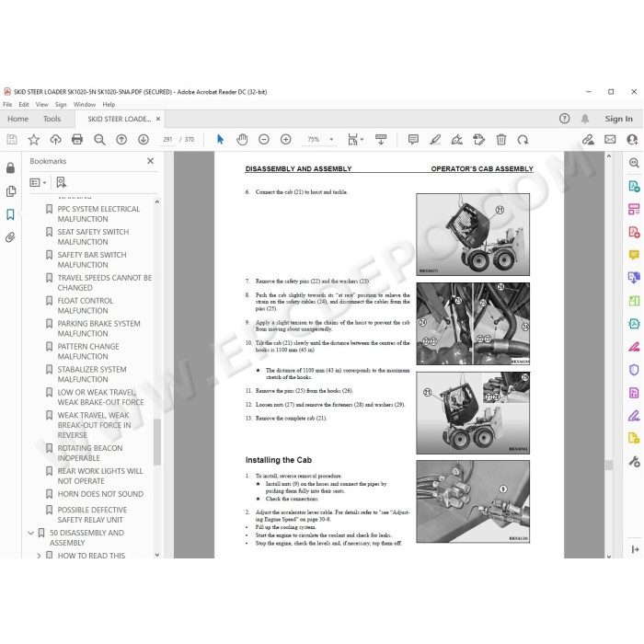This screenshot has width=644, height=644.
Task: Click the stamp tool icon
Action: (479, 140)
